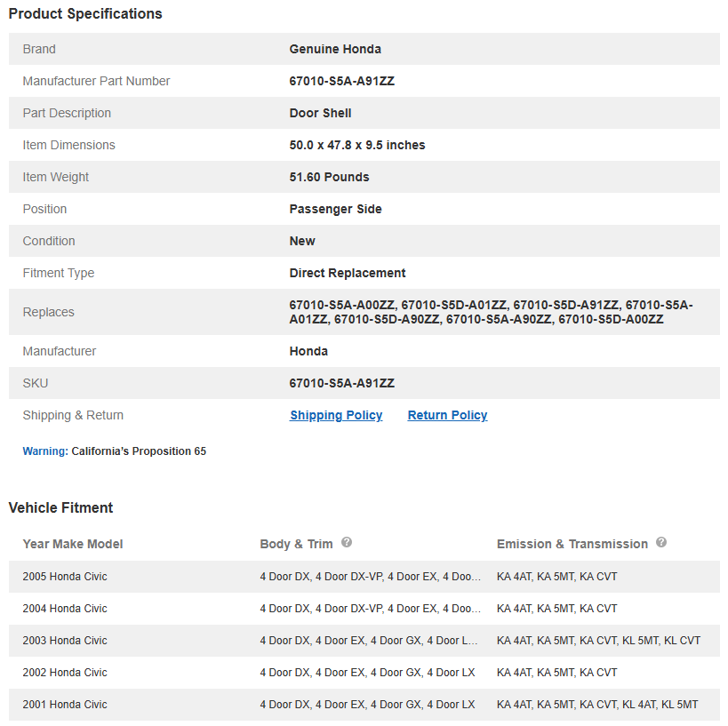Screen dimensions: 728x726
Task: Click the 2001 Civic emission codes cell
Action: tap(597, 705)
